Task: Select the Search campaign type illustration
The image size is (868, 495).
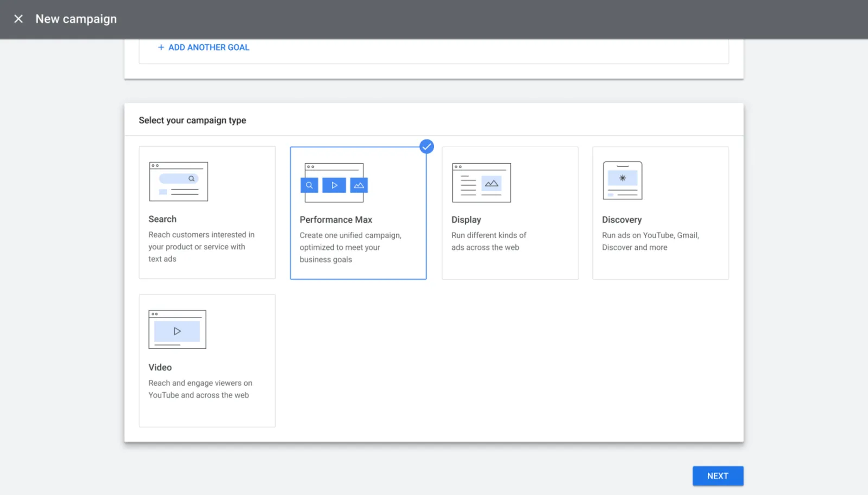Action: (x=178, y=182)
